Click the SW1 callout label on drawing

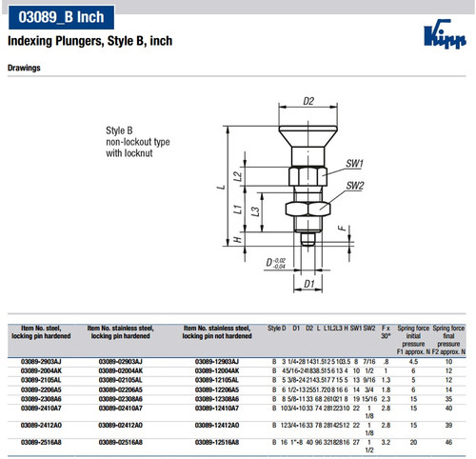coord(354,164)
